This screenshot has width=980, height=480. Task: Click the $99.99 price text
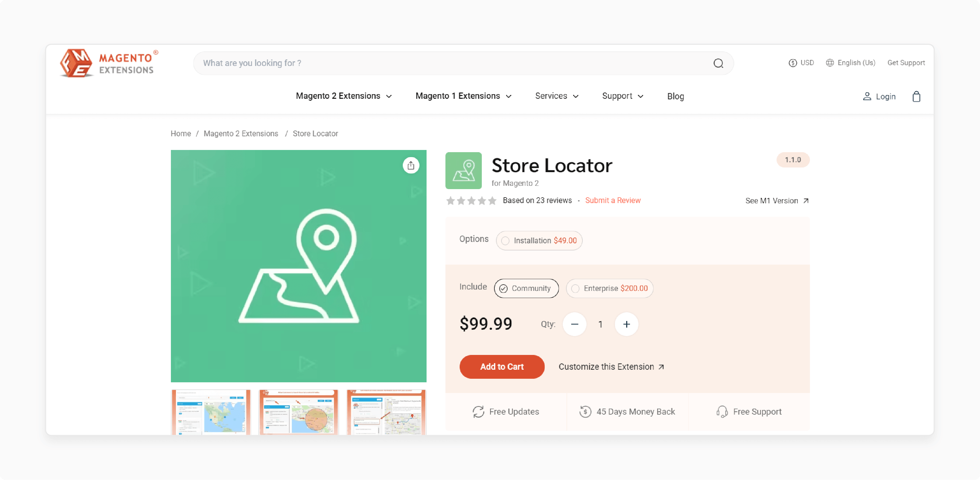(485, 324)
